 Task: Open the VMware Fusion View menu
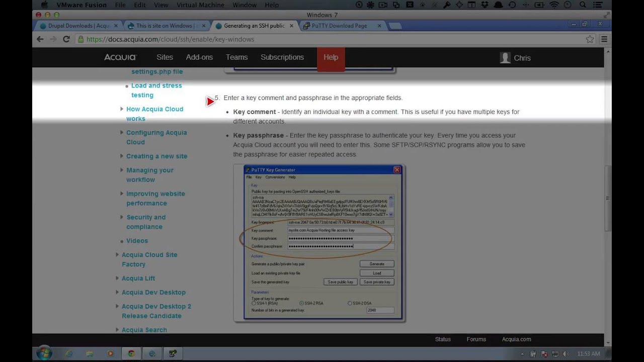click(161, 5)
